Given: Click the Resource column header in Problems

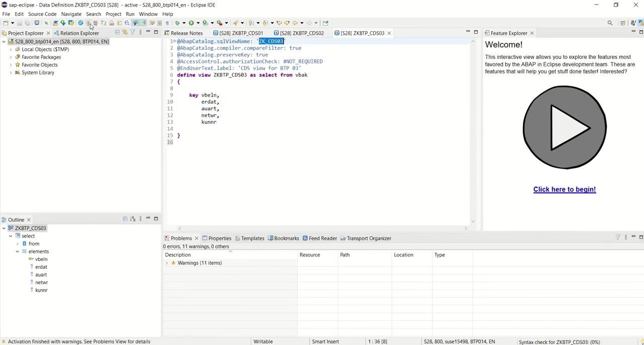Looking at the screenshot, I should (318, 255).
